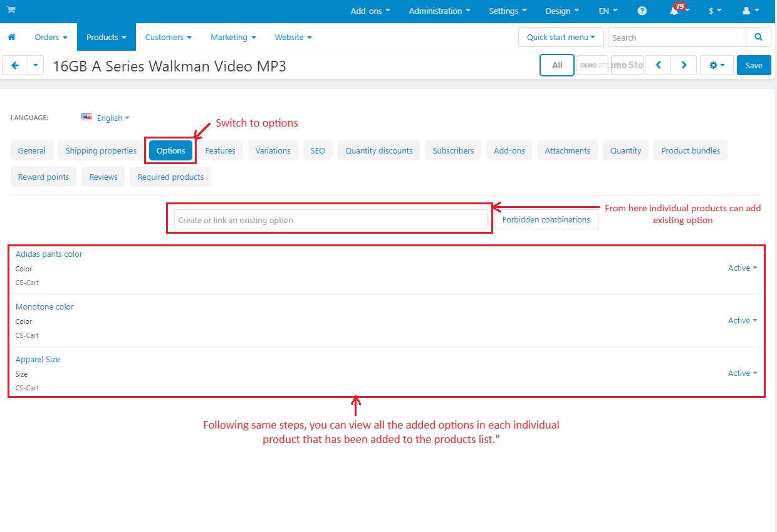Click 'CS-Cart' under Adidas pants color
Viewport: 777px width, 532px height.
pos(27,283)
